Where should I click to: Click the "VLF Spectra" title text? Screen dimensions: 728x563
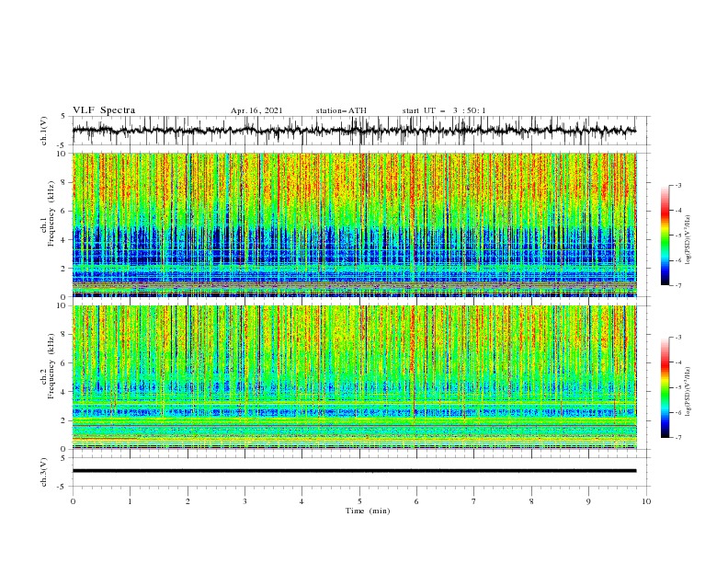[x=104, y=110]
